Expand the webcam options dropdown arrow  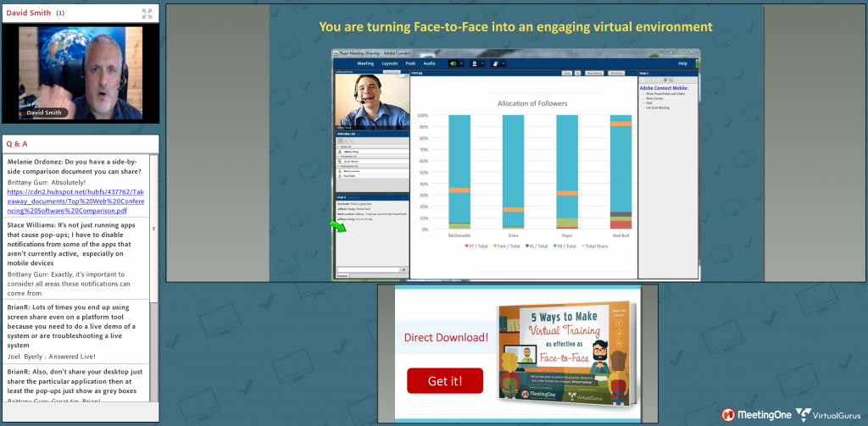(x=482, y=64)
